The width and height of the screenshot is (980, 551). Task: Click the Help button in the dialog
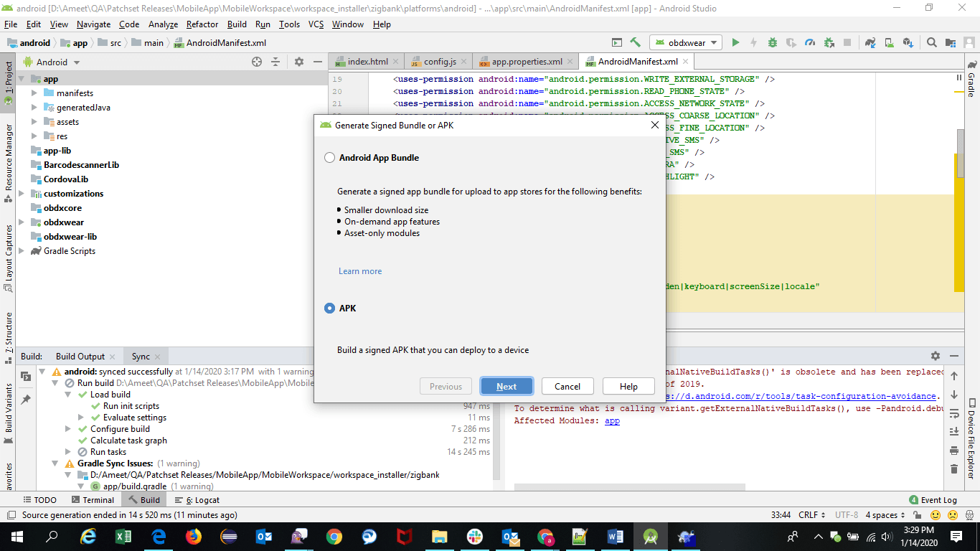coord(628,387)
